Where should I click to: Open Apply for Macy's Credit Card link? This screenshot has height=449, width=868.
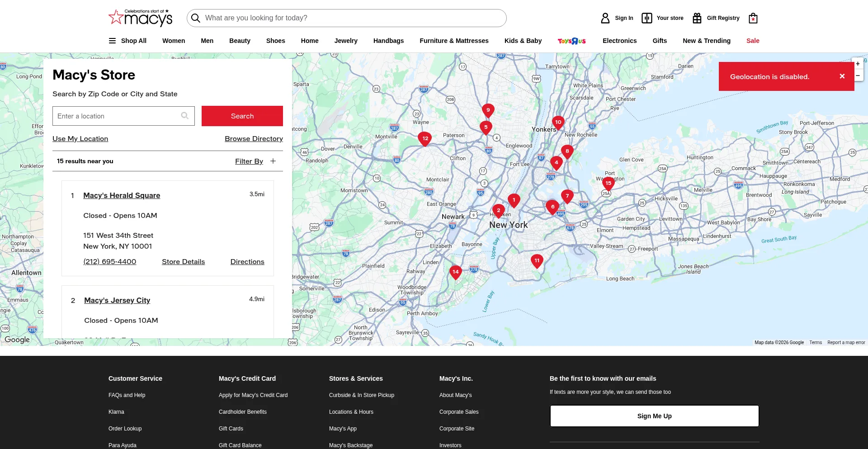pos(253,395)
